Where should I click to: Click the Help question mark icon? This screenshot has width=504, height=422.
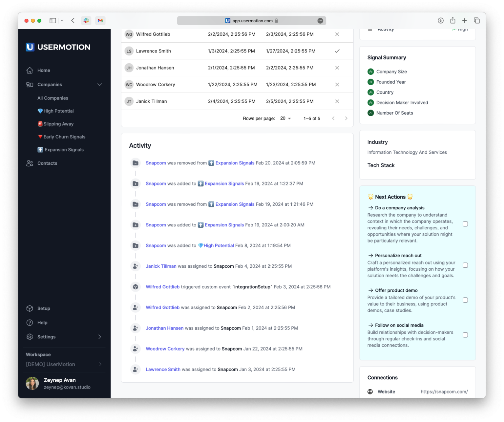tap(30, 323)
